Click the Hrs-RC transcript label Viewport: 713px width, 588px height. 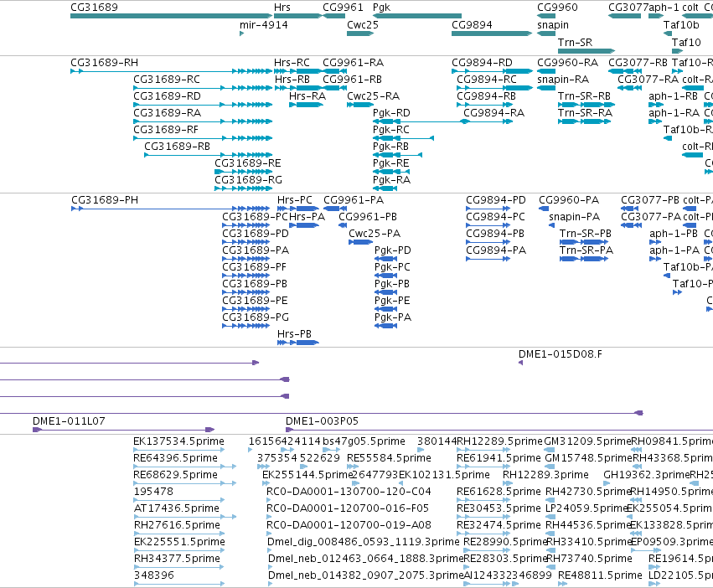click(292, 63)
